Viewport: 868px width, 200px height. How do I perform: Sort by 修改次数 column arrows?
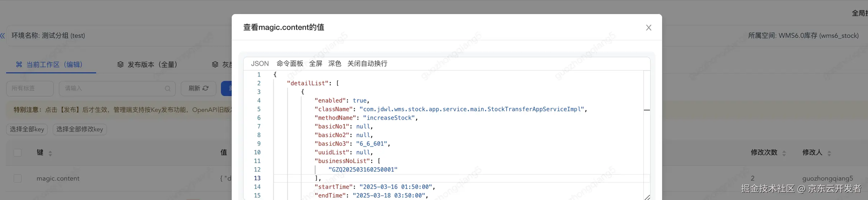click(x=784, y=153)
